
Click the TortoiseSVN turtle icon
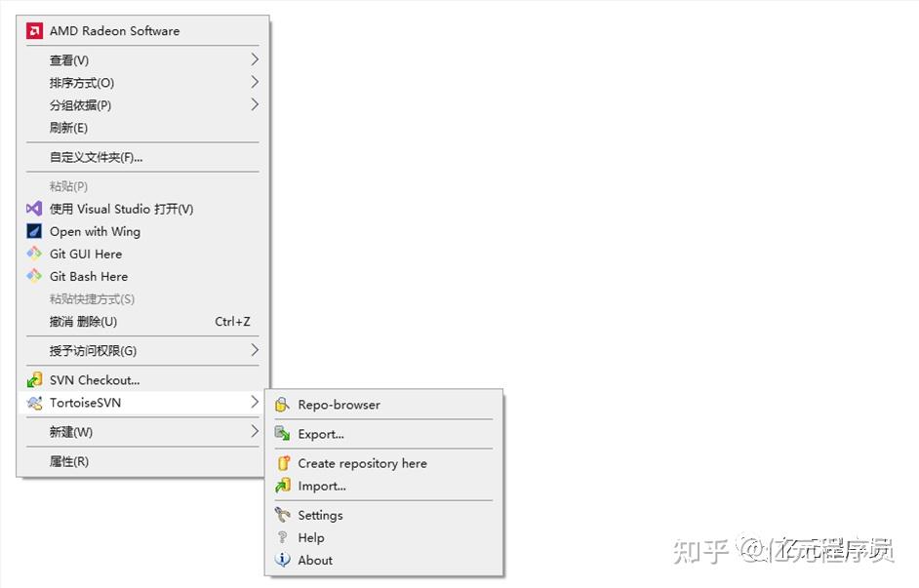point(34,403)
